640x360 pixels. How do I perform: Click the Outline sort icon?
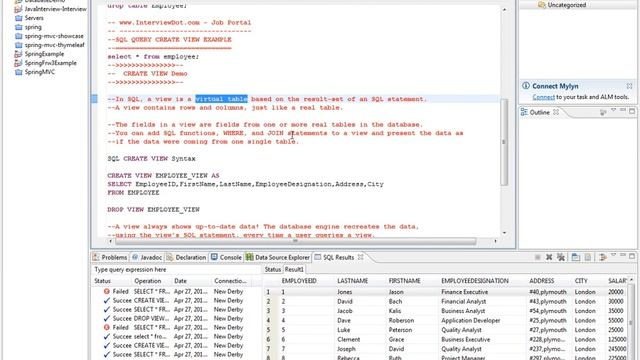pos(603,112)
